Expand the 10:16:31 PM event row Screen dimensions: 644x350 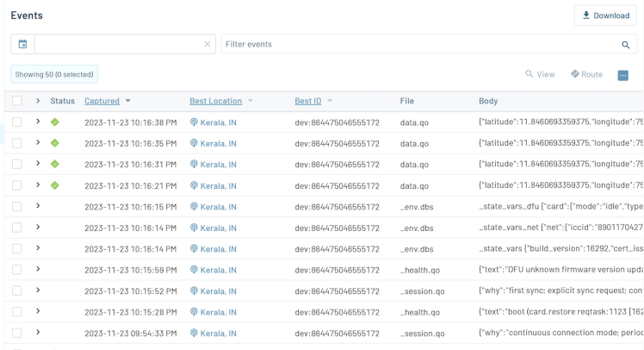tap(38, 164)
